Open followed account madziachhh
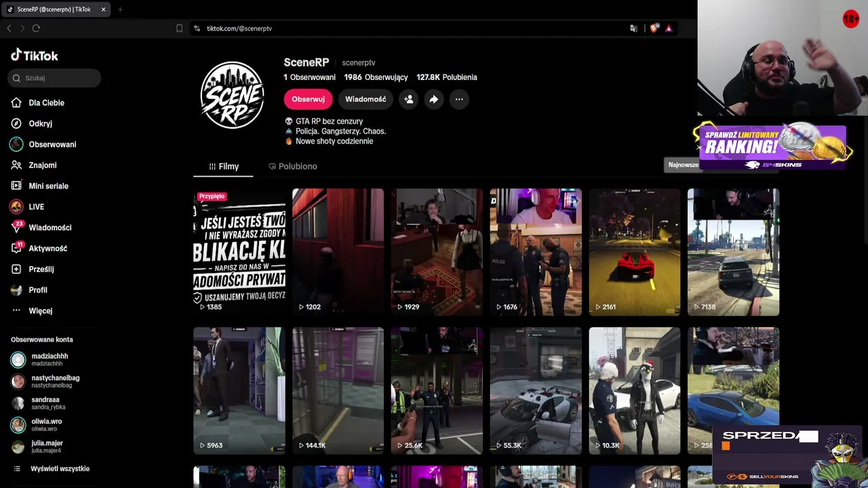This screenshot has height=488, width=868. [50, 359]
